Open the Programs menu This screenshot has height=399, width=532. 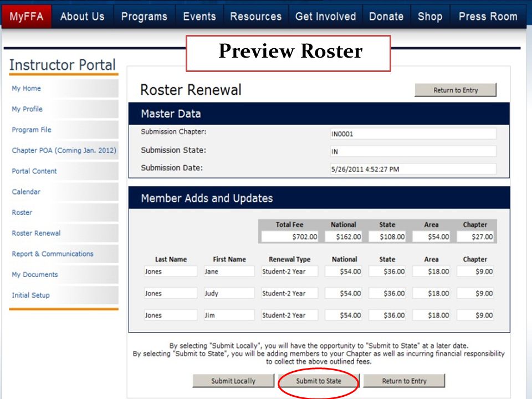[x=144, y=16]
